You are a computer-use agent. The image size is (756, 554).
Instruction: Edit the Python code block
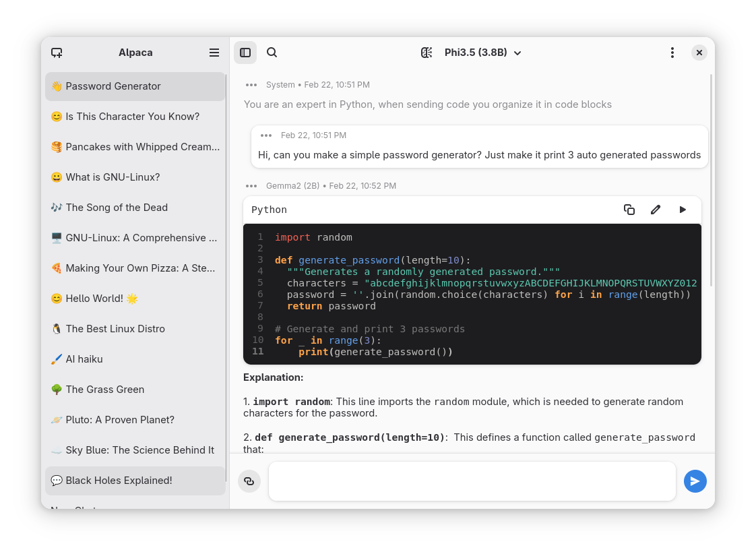coord(656,210)
